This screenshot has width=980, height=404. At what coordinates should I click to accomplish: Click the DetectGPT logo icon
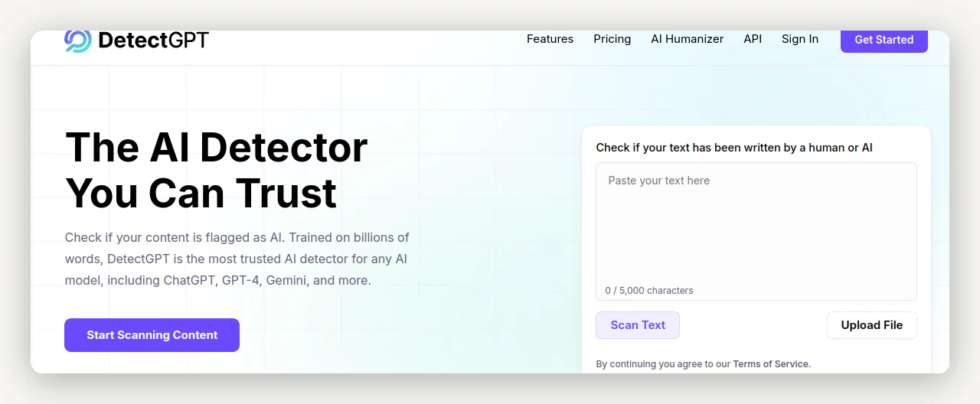(x=78, y=41)
